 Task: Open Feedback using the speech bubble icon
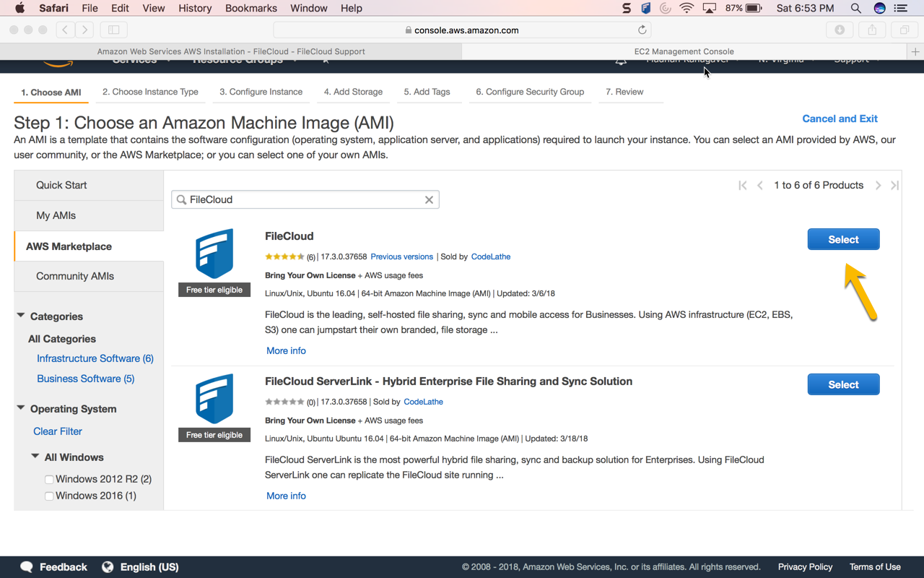(27, 567)
